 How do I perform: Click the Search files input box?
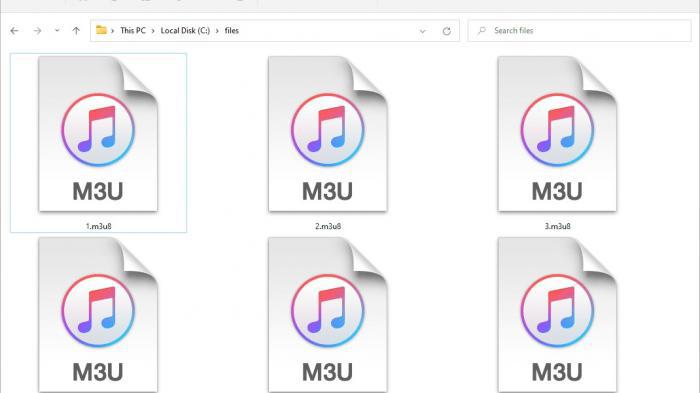pos(579,31)
